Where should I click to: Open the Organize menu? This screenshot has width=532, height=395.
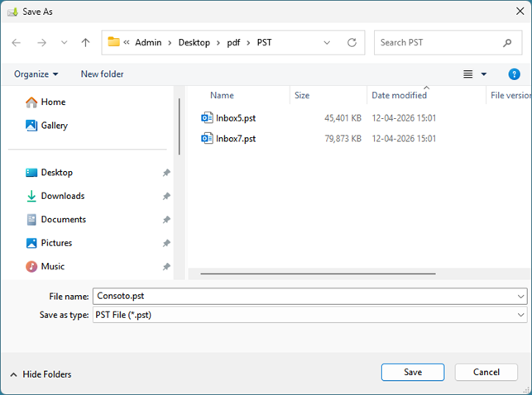(x=36, y=74)
